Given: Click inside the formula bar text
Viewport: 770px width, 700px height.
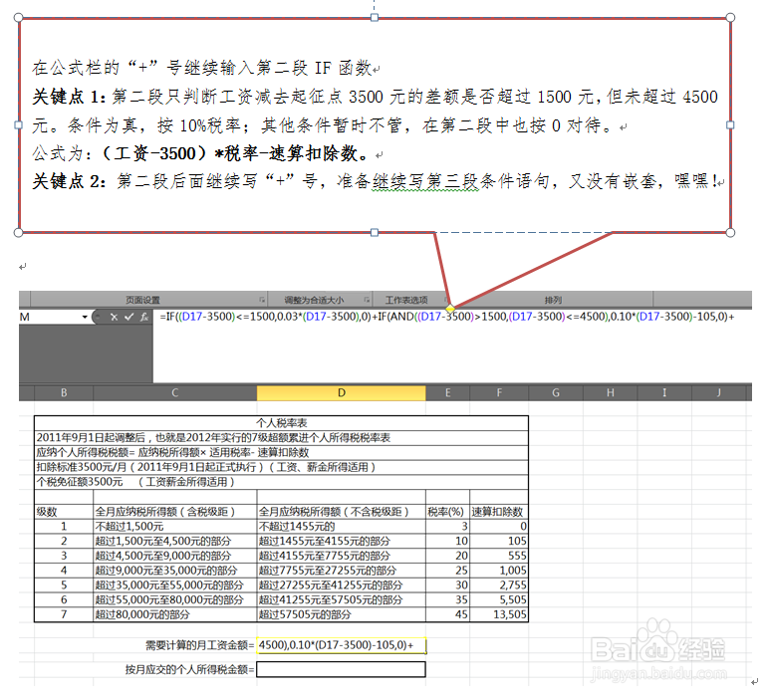Looking at the screenshot, I should coord(447,317).
